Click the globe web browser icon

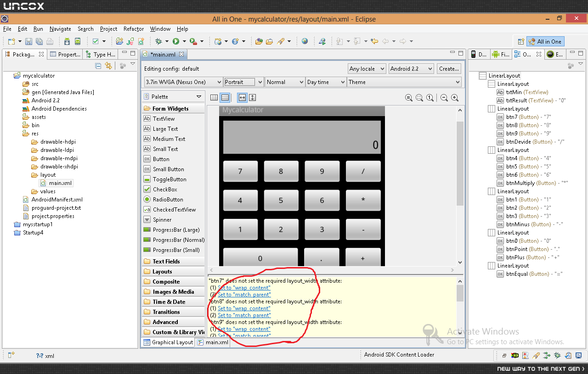tap(305, 41)
